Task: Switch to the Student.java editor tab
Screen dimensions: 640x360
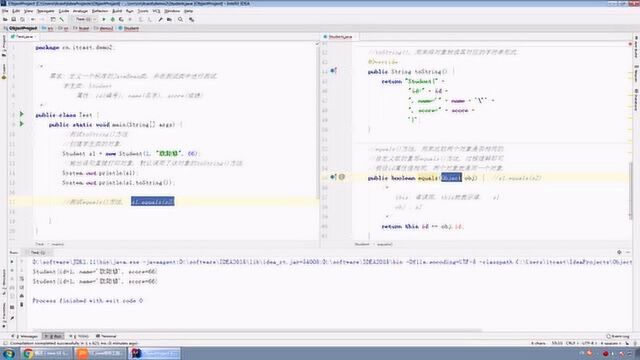Action: [x=338, y=37]
